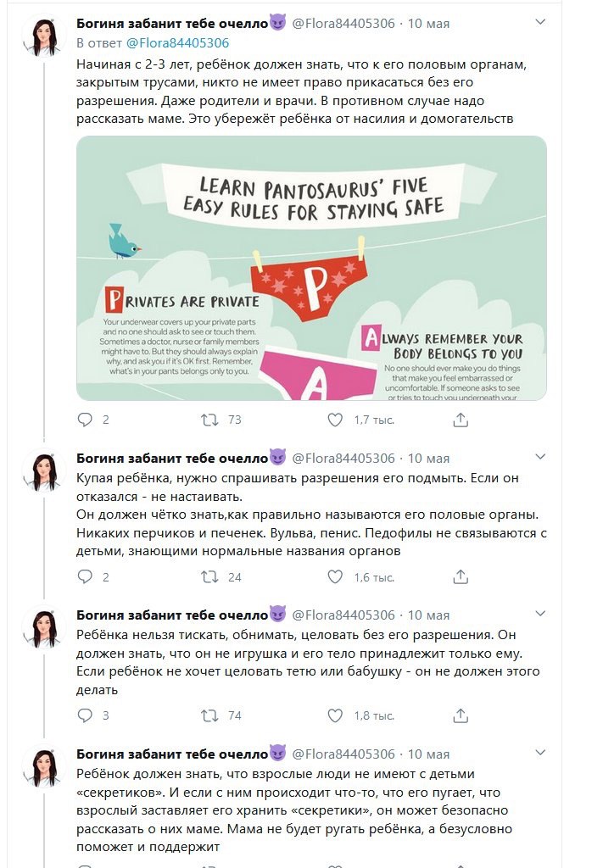Retweet the tweet with 24 retweets

[209, 576]
